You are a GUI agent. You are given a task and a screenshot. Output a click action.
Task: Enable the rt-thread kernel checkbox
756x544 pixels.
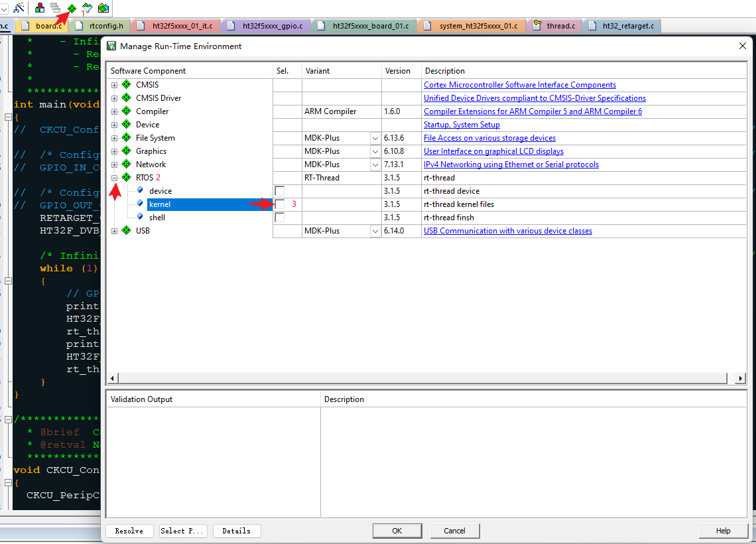[280, 204]
